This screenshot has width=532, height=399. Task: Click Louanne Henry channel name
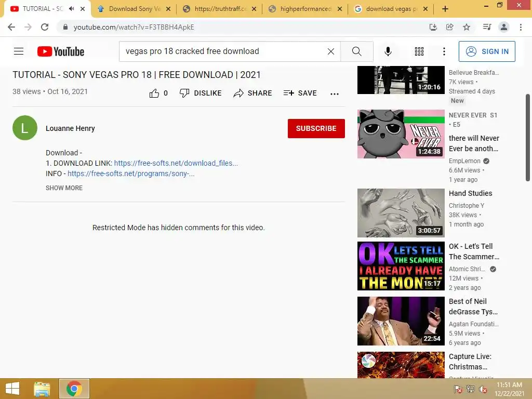pyautogui.click(x=70, y=128)
